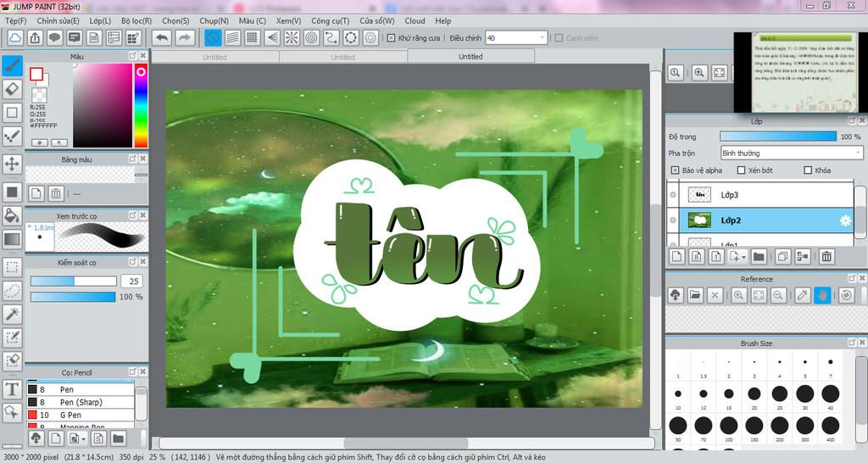The height and width of the screenshot is (463, 868).
Task: Open the Lớp(L) menu
Action: [100, 20]
